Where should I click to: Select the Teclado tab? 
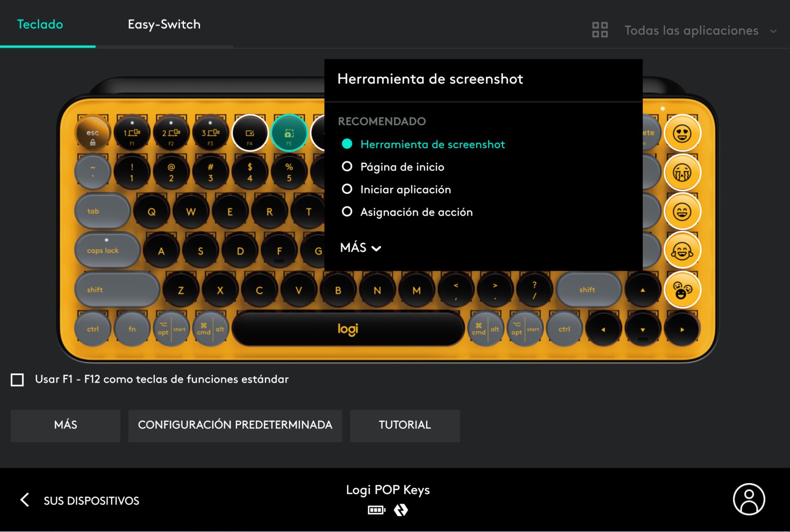(x=40, y=25)
